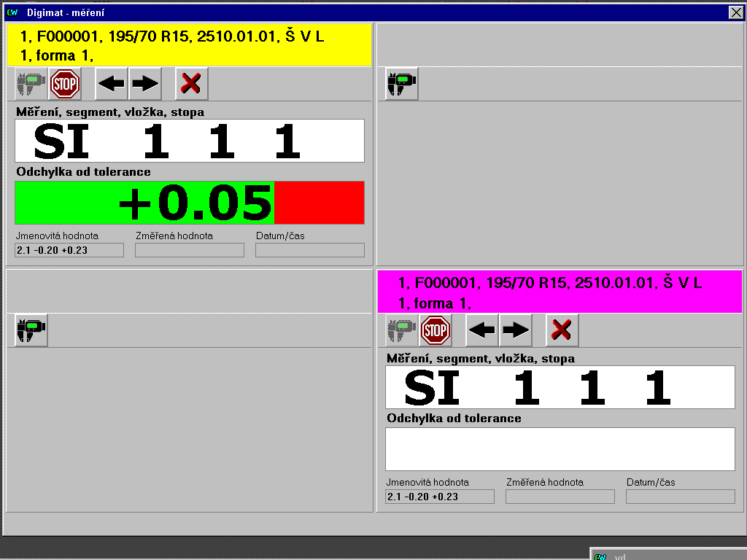Click the red X in the magenta panel
This screenshot has height=560, width=747.
coord(562,330)
